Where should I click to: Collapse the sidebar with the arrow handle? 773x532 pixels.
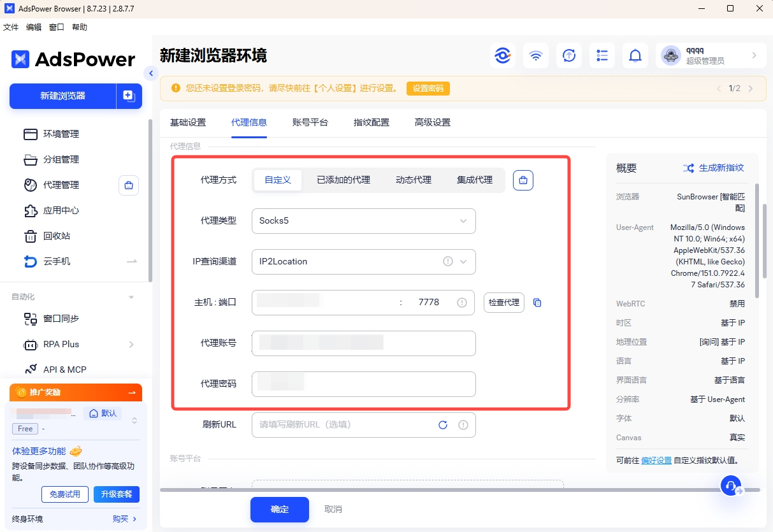[151, 73]
